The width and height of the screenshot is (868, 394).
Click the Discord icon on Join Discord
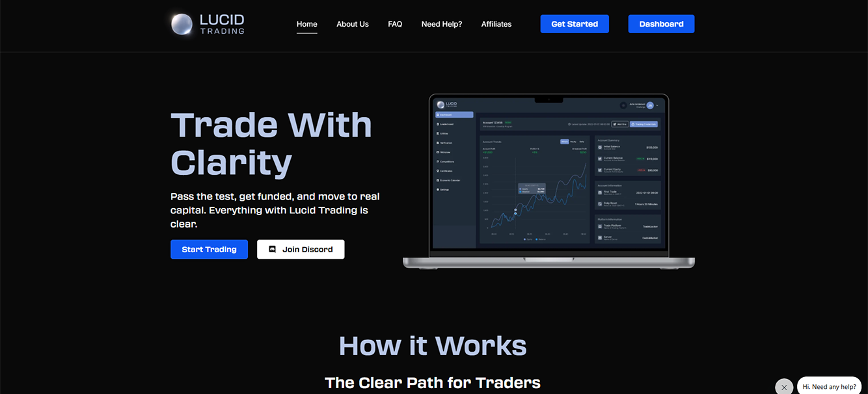(x=273, y=249)
